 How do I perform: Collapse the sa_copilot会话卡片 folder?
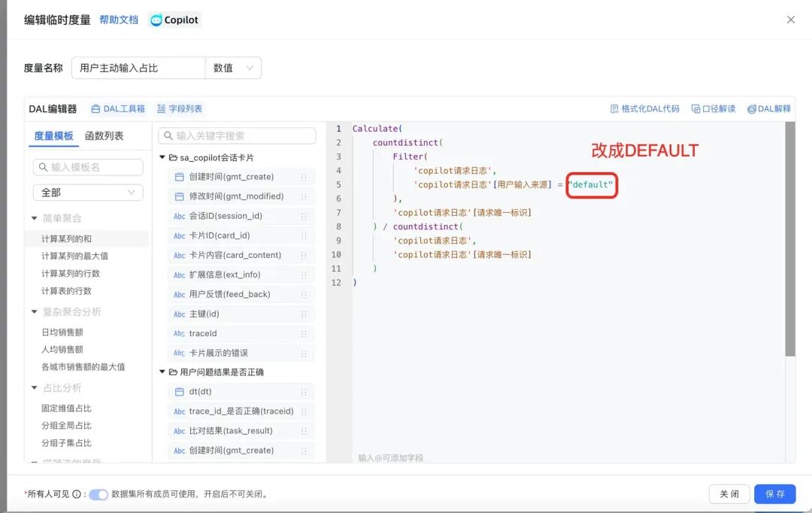pyautogui.click(x=162, y=158)
